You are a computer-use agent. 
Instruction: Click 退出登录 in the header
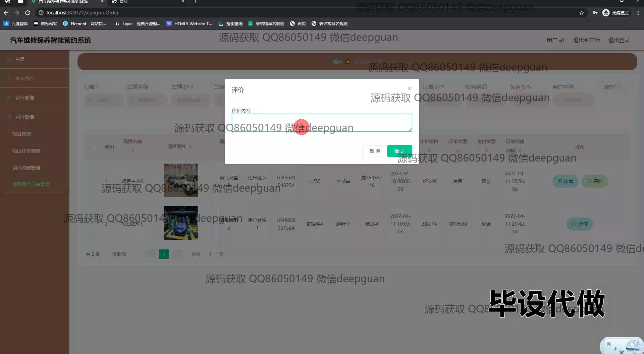(x=619, y=40)
